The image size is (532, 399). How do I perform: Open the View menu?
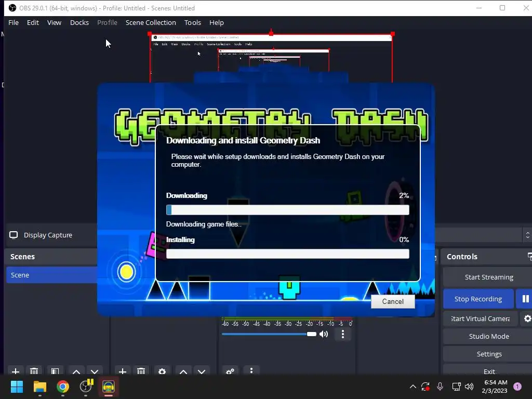[54, 22]
